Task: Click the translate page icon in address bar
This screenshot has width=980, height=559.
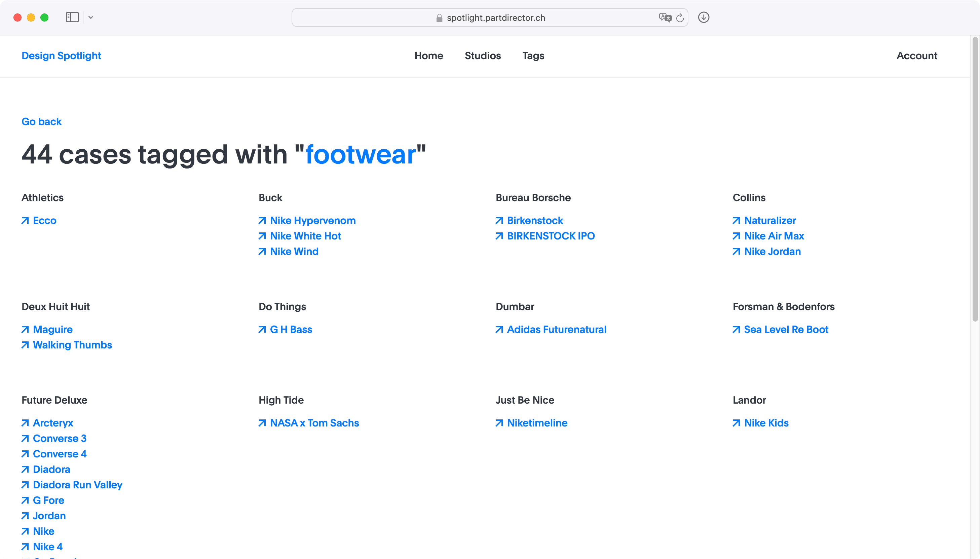Action: (665, 18)
